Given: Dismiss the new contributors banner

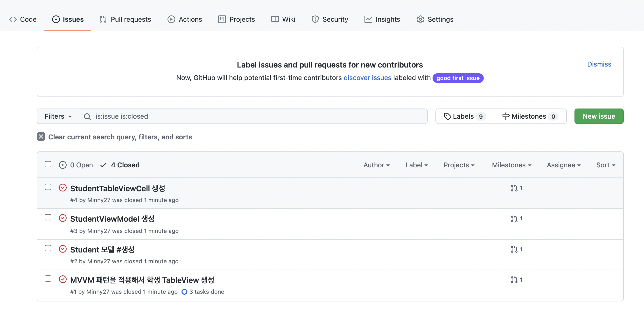Looking at the screenshot, I should point(599,64).
